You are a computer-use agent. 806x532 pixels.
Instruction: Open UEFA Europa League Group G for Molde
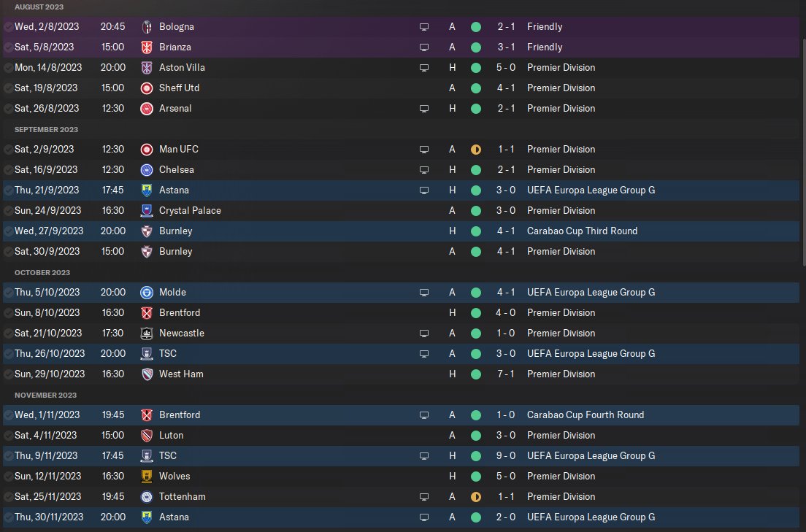[591, 292]
